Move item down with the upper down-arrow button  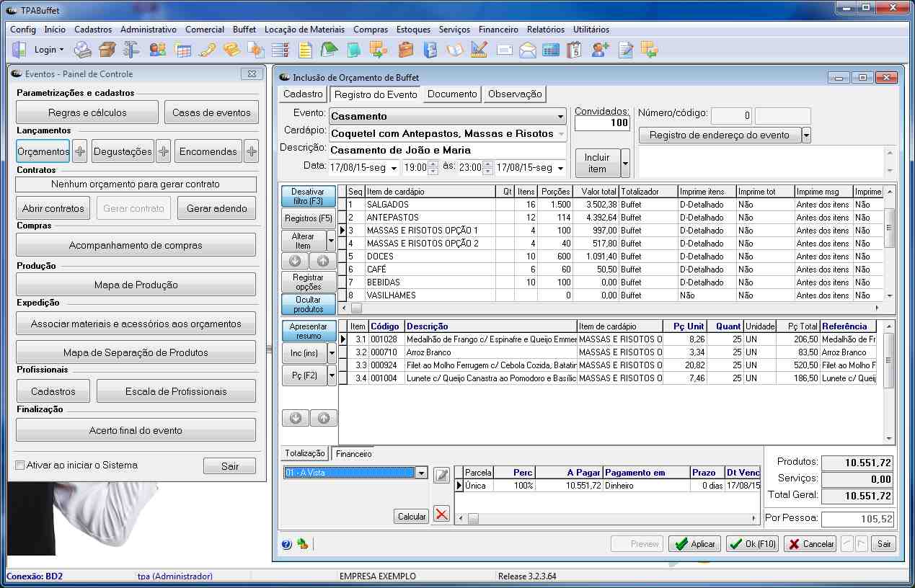pyautogui.click(x=295, y=261)
